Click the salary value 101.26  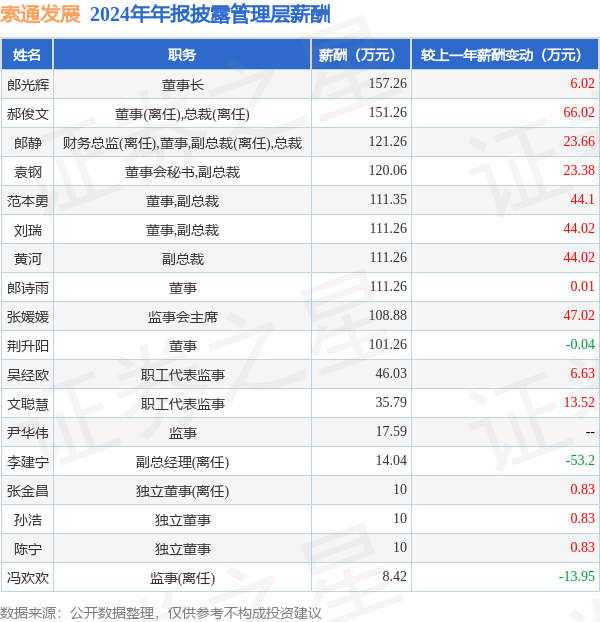[x=388, y=344]
